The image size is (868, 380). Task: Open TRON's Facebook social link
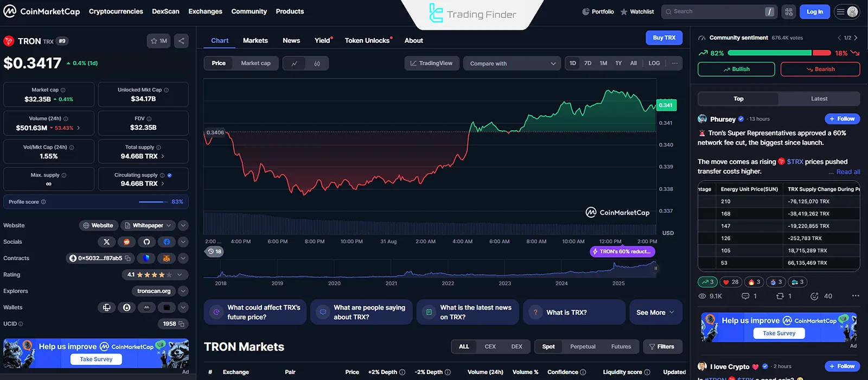pos(167,242)
